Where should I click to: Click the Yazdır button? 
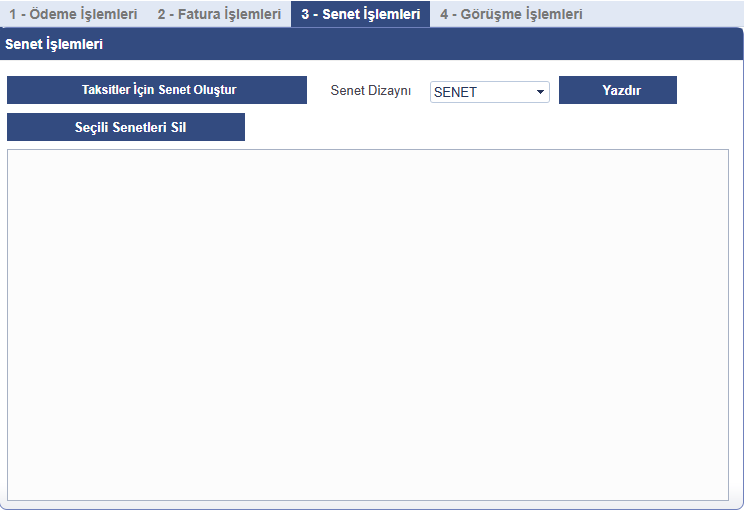618,90
